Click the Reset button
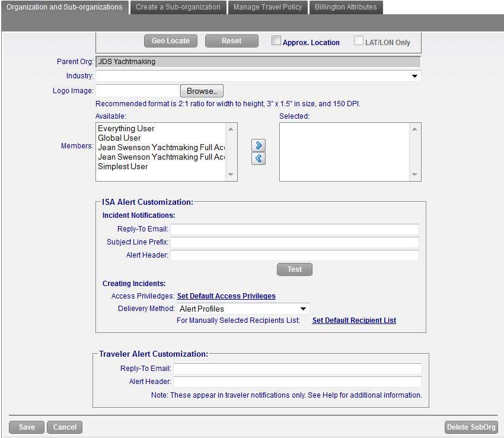Screen dimensions: 504x438 (232, 41)
